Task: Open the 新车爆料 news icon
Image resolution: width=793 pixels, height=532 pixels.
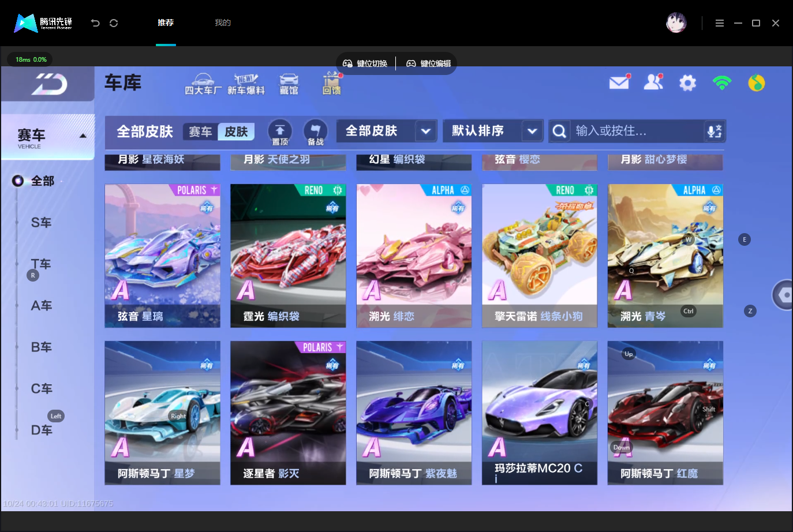Action: point(246,84)
